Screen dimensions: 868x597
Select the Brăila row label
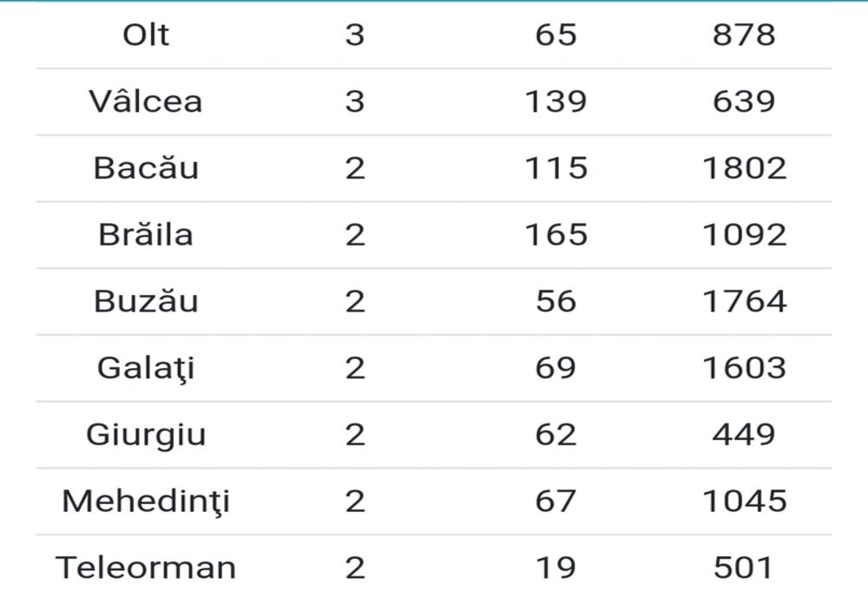click(146, 235)
